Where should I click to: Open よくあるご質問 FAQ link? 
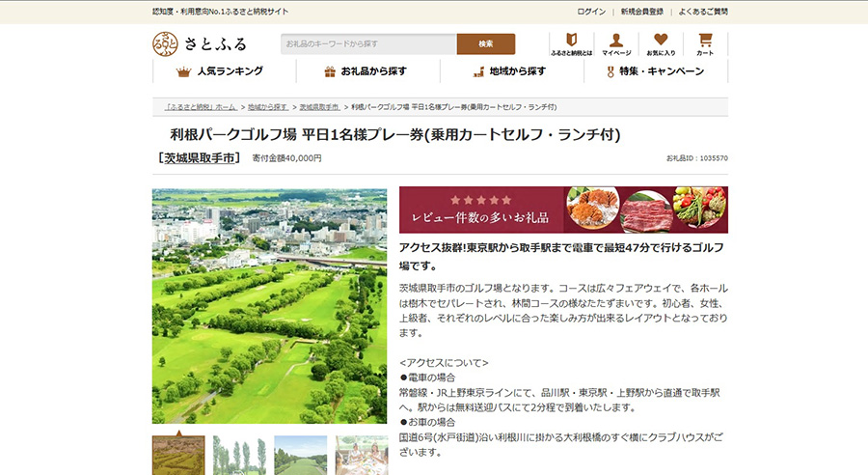tap(702, 12)
